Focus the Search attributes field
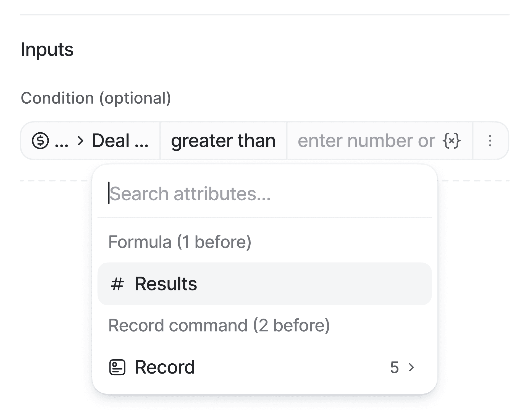 point(190,194)
